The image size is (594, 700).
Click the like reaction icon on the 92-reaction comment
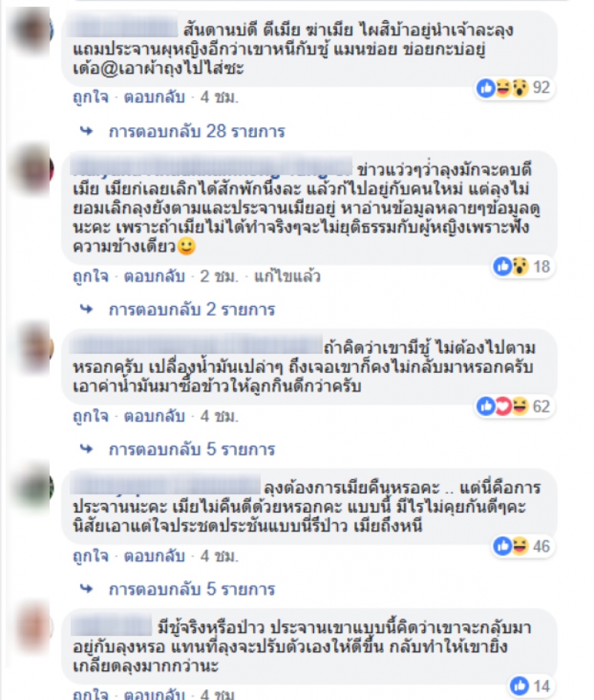pyautogui.click(x=486, y=88)
